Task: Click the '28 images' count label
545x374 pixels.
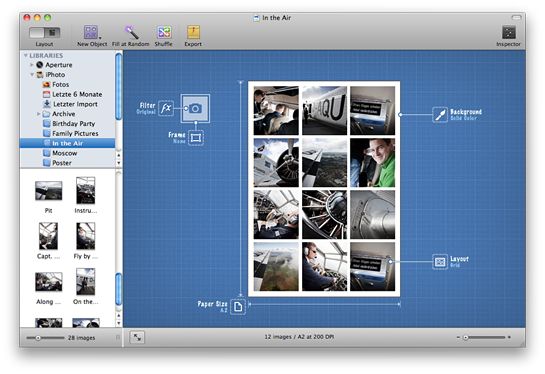Action: coord(81,338)
